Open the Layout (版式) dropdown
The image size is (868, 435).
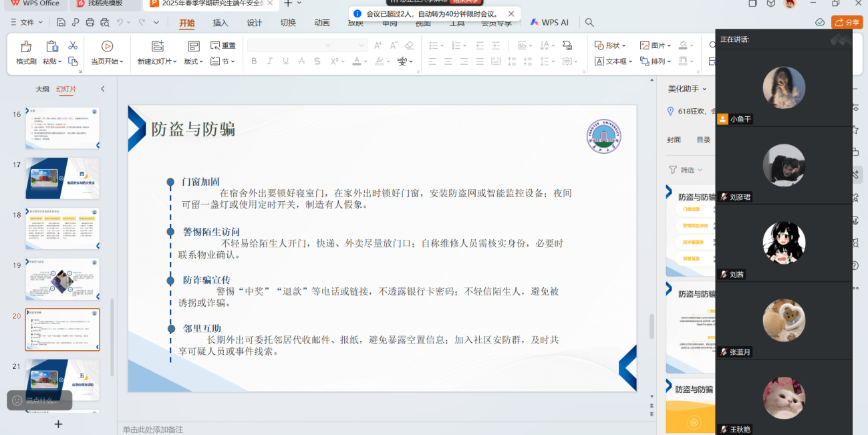(x=194, y=61)
